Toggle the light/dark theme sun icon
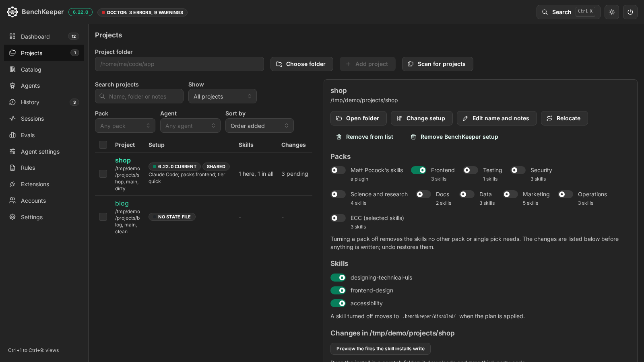 coord(612,12)
